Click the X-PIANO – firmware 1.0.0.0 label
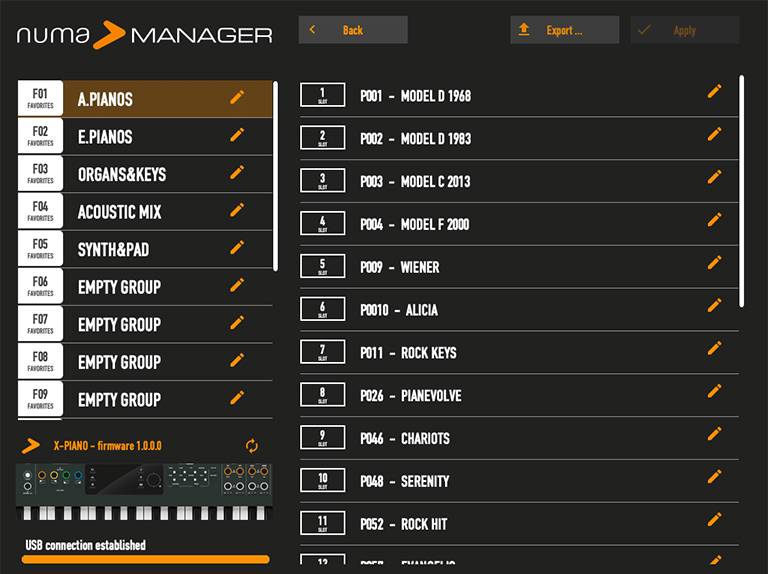This screenshot has height=574, width=768. (x=107, y=446)
